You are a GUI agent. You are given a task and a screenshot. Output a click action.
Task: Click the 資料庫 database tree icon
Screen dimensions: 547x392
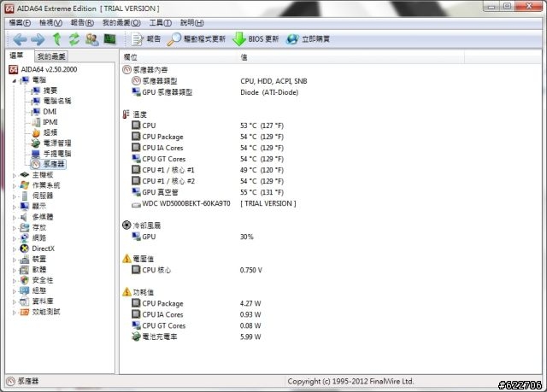coord(25,301)
